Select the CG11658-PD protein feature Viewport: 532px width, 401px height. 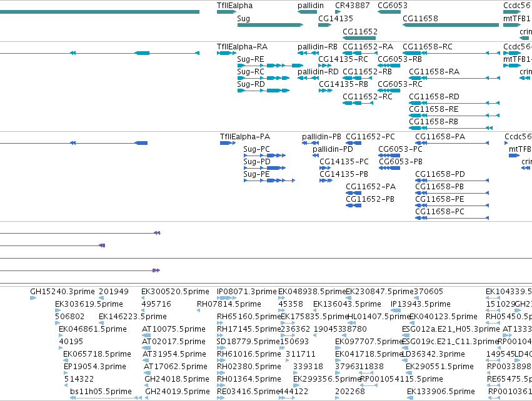(x=452, y=181)
